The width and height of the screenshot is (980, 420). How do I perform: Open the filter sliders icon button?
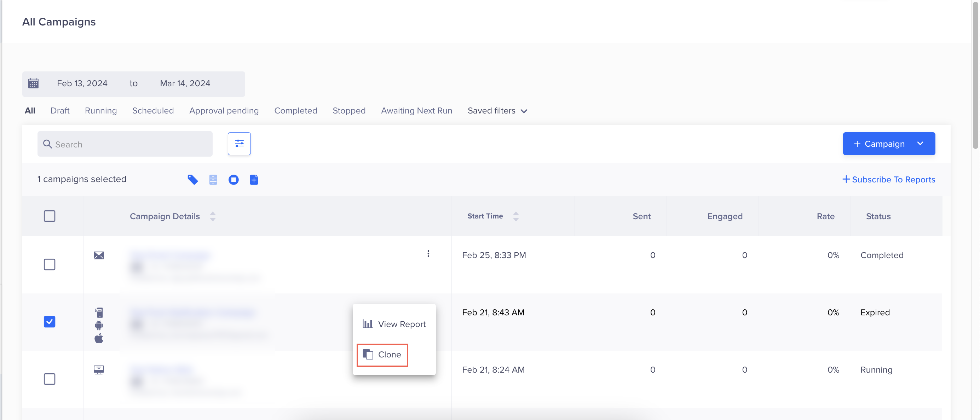coord(239,144)
